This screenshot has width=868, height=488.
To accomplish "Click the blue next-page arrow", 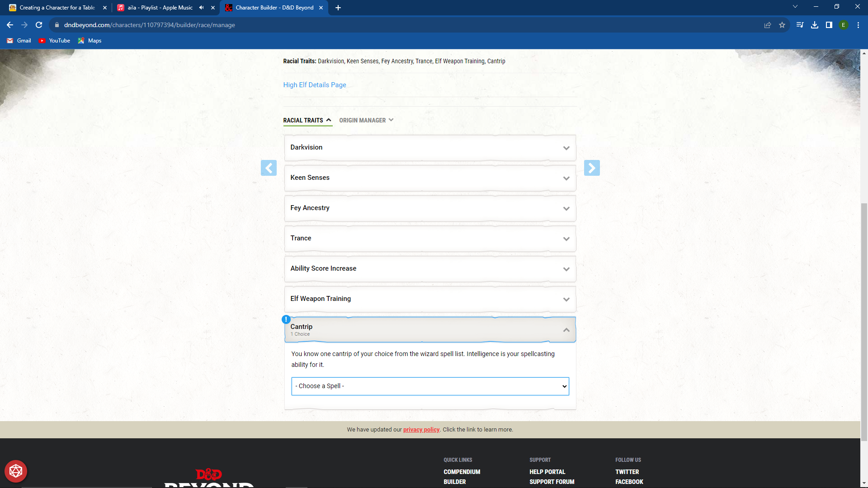I will [x=592, y=168].
